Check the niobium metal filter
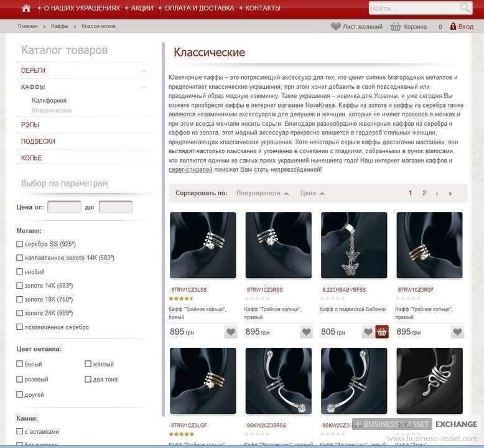Screen dimensions: 484x448 pyautogui.click(x=19, y=271)
